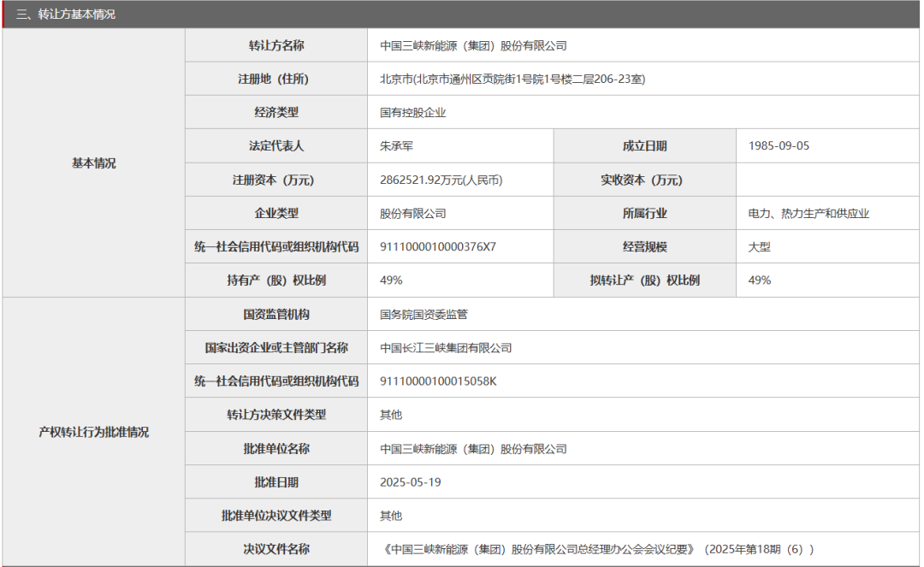Click the 经营规模 label
The height and width of the screenshot is (567, 924).
click(645, 247)
